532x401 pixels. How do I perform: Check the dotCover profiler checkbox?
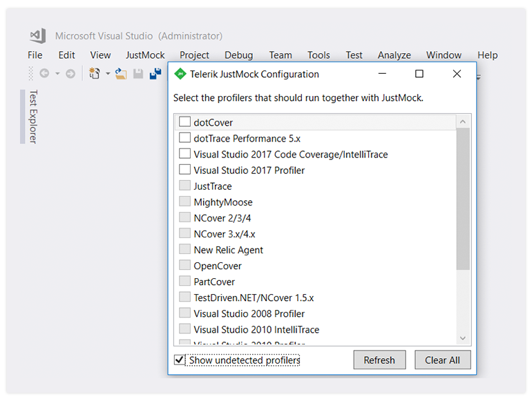coord(184,121)
